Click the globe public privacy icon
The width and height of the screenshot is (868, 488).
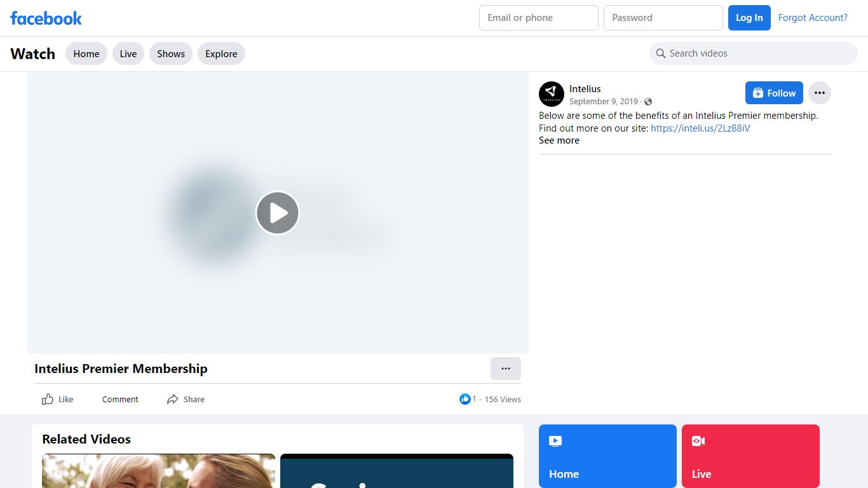[648, 102]
